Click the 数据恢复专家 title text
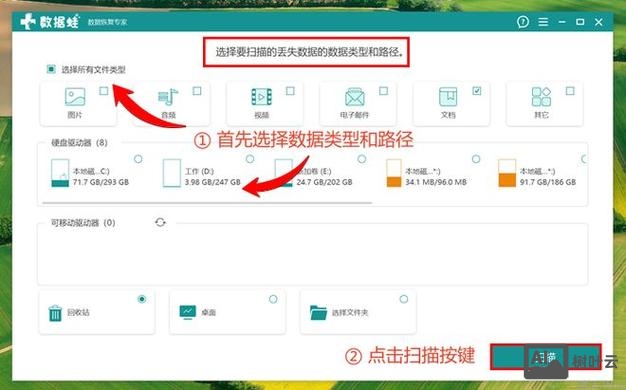This screenshot has width=626, height=390. tap(107, 22)
